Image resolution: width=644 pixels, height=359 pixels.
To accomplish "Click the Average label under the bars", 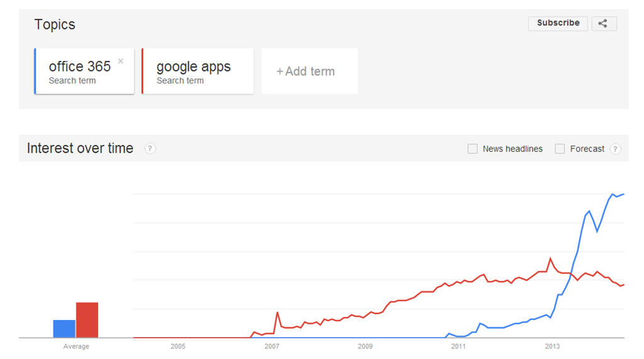I will [76, 346].
